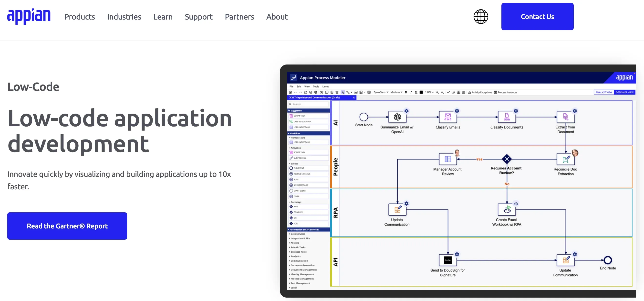Collapse the Automation Smart Services section
Viewport: 644px width, 301px height.
pos(309,229)
